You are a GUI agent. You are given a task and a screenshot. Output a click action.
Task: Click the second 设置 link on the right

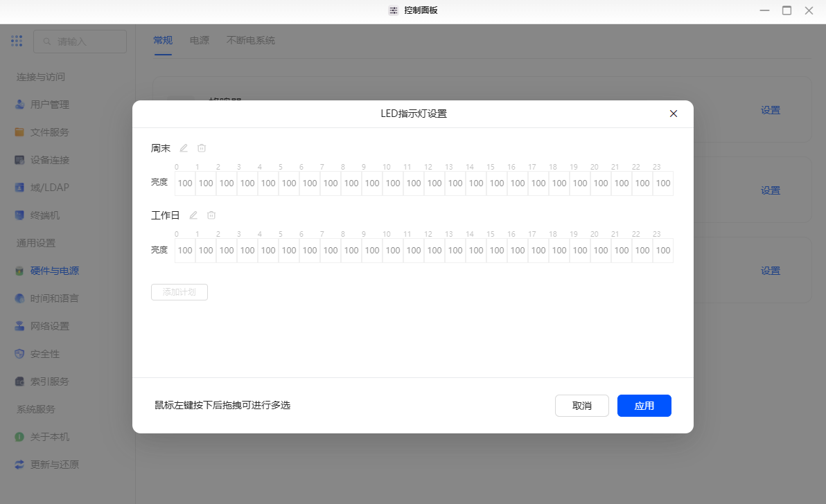pyautogui.click(x=770, y=190)
